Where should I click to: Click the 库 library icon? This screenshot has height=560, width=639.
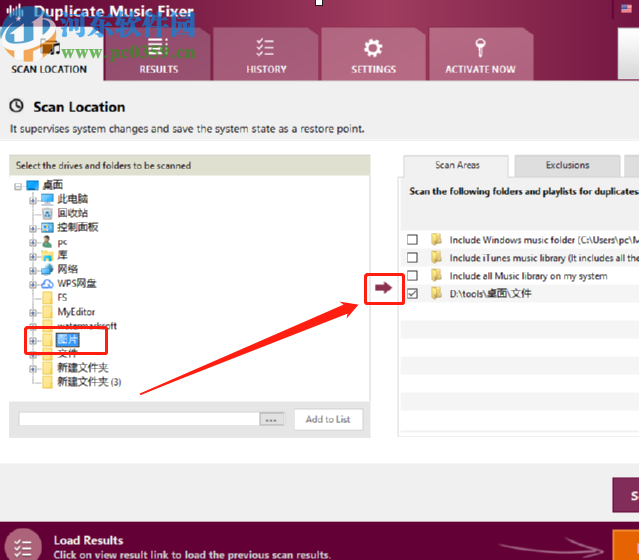pos(47,256)
